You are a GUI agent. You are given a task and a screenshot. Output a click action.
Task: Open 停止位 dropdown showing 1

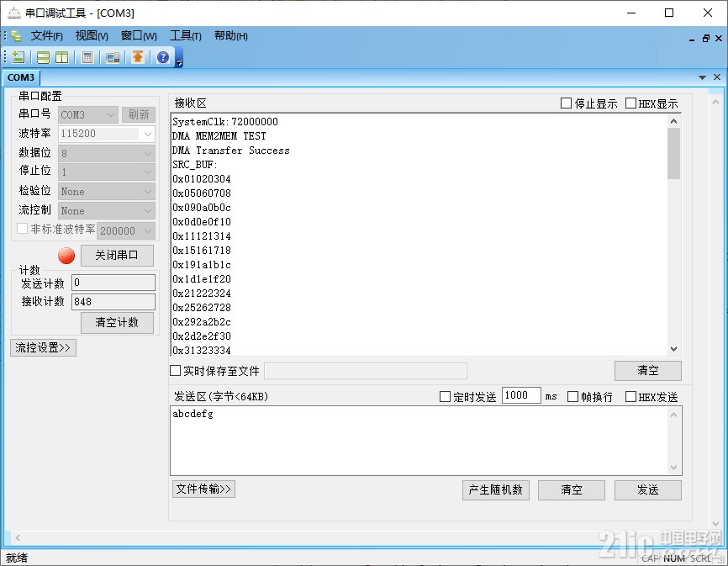106,172
